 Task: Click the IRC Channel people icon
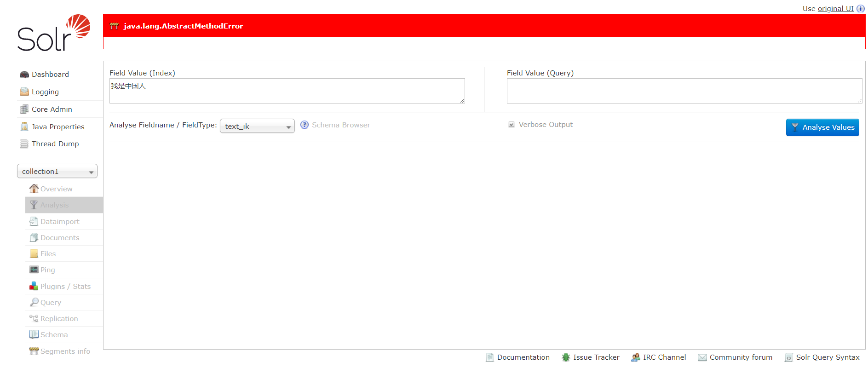tap(636, 357)
